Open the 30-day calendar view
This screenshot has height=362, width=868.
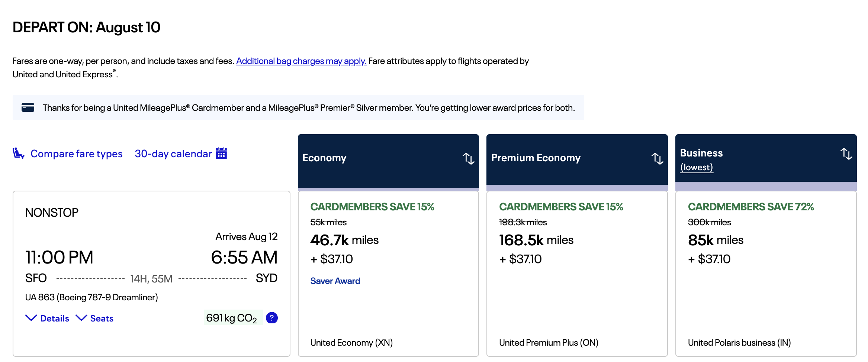173,153
